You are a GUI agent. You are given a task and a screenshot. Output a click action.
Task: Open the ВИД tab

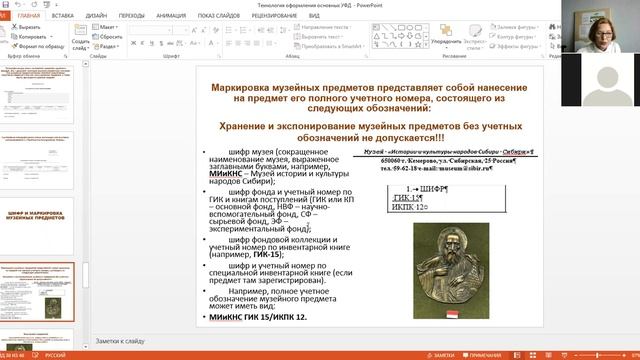click(314, 16)
